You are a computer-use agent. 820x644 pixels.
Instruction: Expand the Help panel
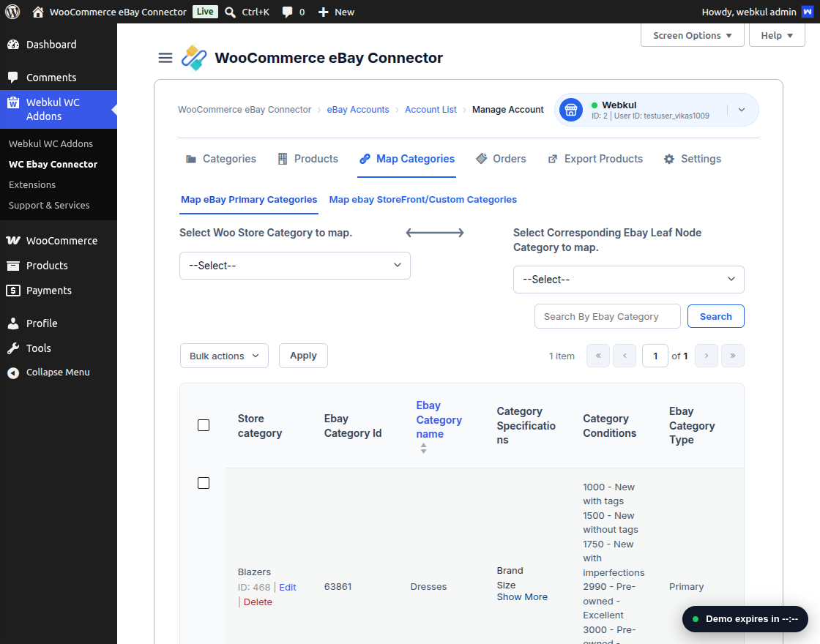pyautogui.click(x=777, y=36)
